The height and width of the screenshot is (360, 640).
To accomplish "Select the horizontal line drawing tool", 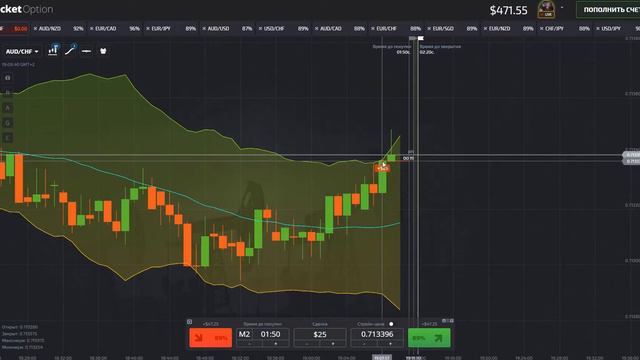I will (86, 51).
